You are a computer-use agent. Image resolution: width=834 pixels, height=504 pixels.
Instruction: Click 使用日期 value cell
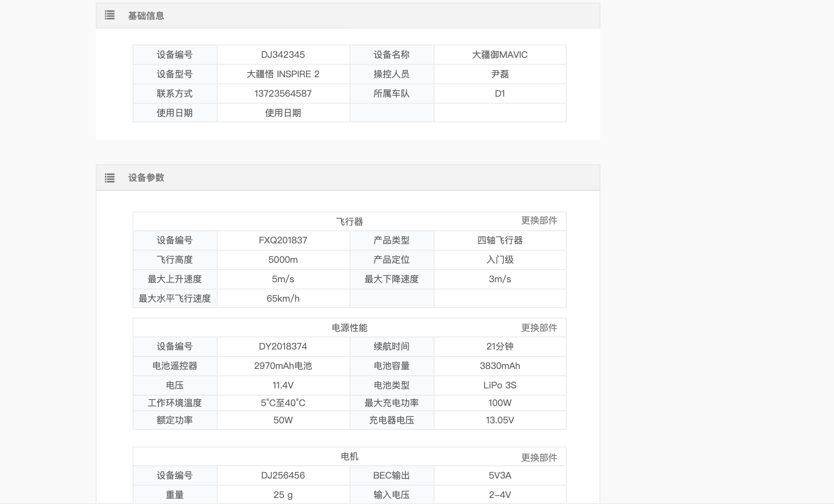283,113
